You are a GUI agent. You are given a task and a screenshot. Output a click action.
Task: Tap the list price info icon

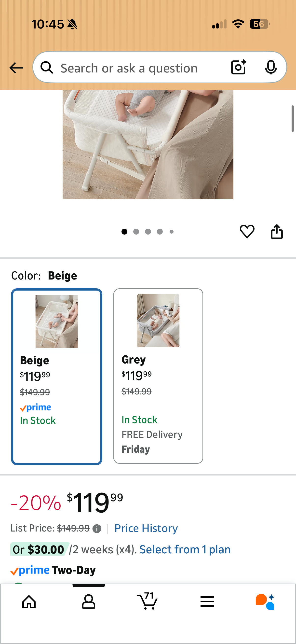(97, 529)
